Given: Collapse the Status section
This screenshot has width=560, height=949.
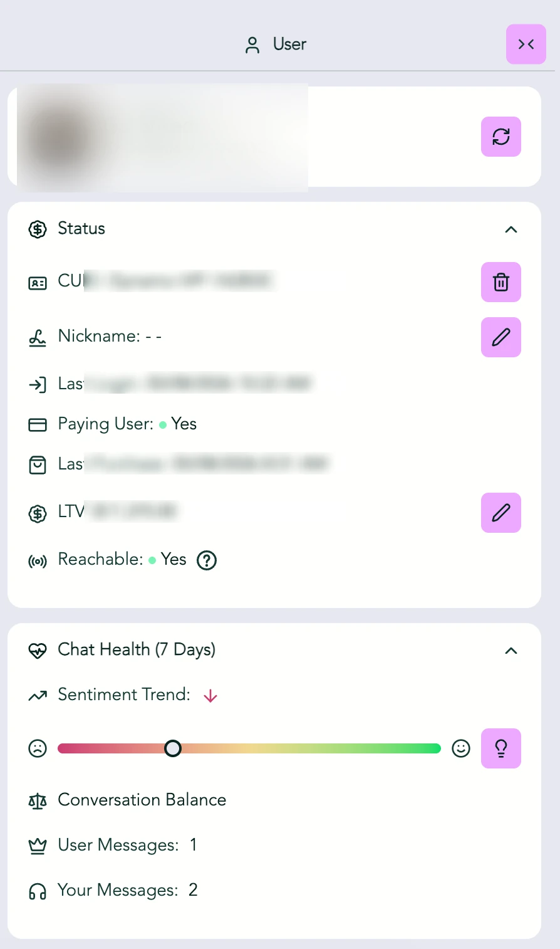Looking at the screenshot, I should [511, 229].
